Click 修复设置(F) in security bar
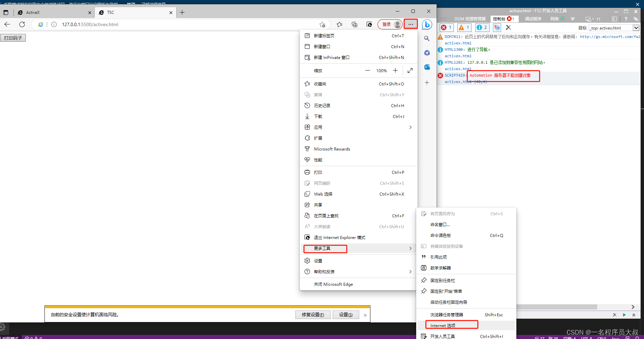Viewport: 644px width, 339px height. tap(313, 315)
